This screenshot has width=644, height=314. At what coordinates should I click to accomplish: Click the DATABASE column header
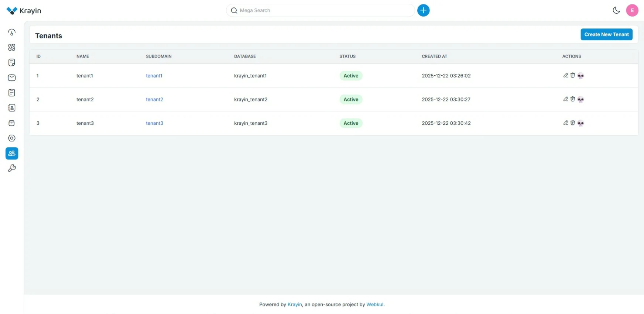245,56
